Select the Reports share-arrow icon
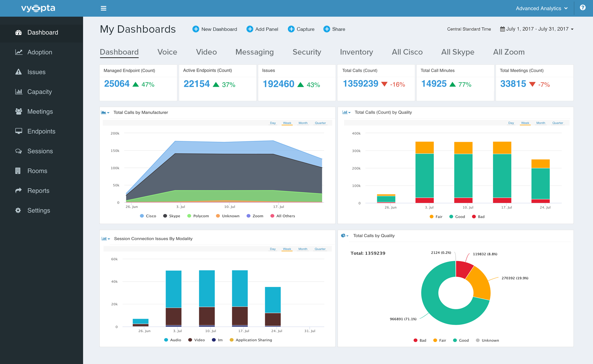593x364 pixels. click(x=19, y=190)
